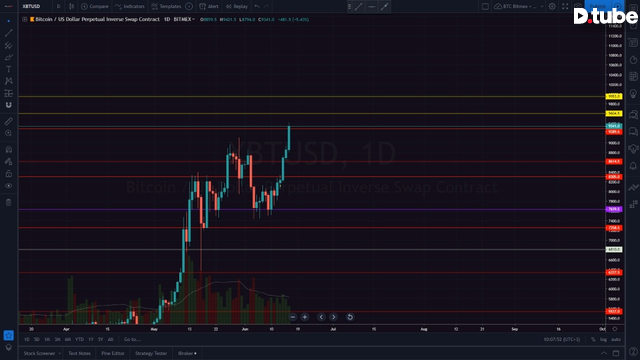Open the candle chart style selector

pos(71,6)
